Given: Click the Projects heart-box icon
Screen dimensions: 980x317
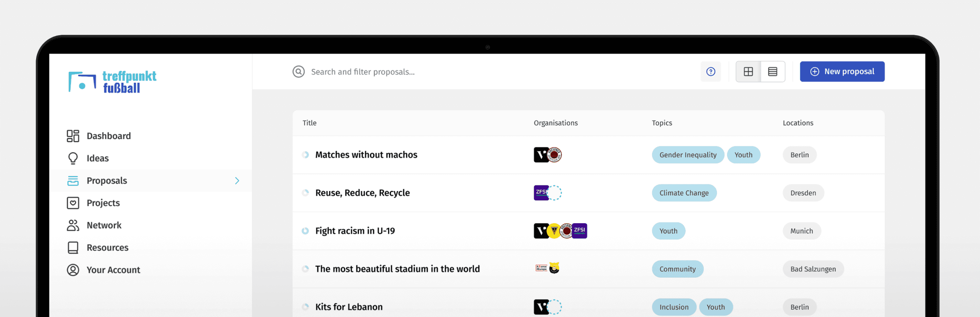Looking at the screenshot, I should point(73,203).
